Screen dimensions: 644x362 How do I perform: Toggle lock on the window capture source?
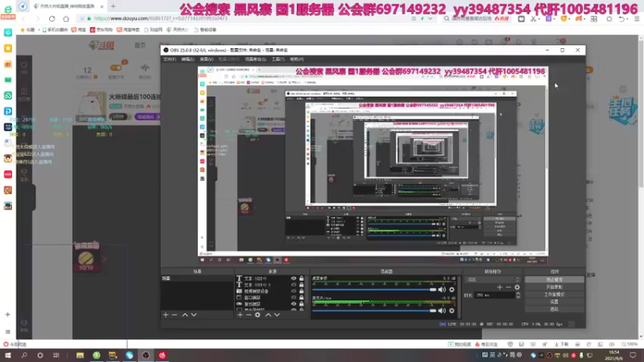[301, 297]
